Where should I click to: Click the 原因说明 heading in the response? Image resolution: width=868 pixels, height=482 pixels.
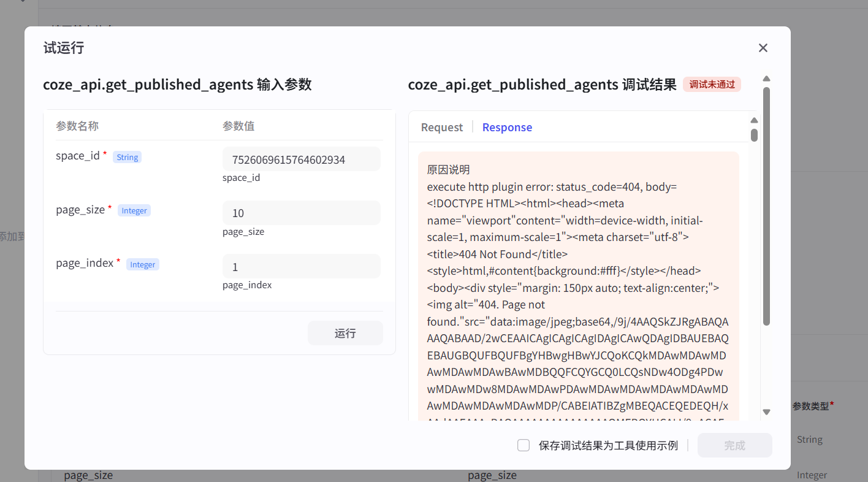[x=449, y=170]
